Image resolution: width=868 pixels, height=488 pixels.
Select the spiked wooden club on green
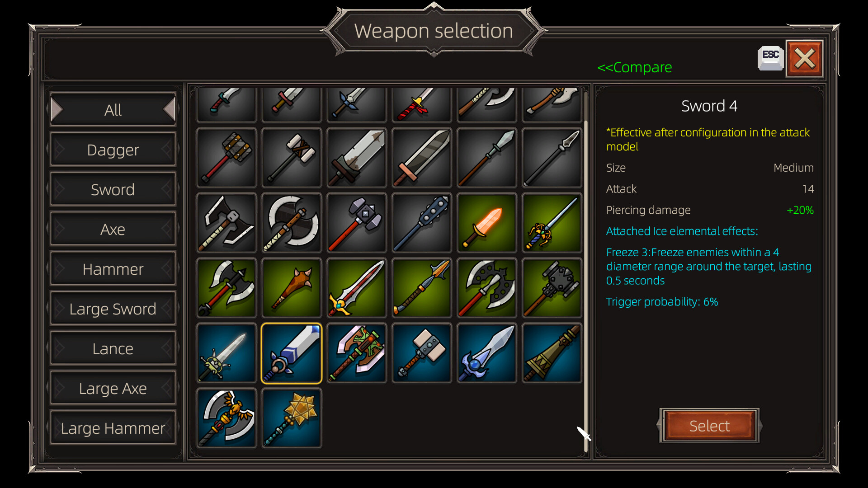tap(292, 288)
